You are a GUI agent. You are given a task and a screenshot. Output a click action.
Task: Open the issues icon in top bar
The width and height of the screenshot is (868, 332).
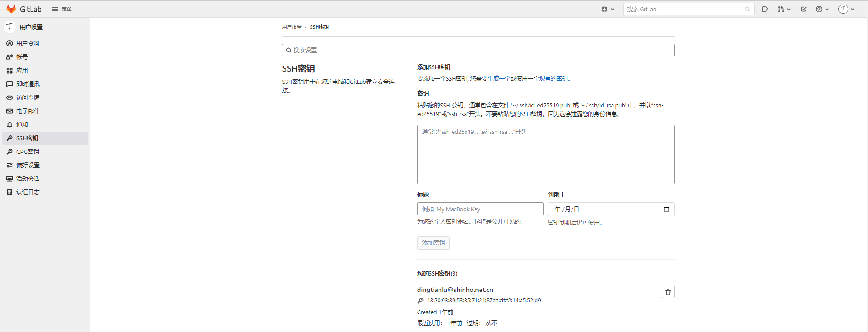click(x=765, y=9)
